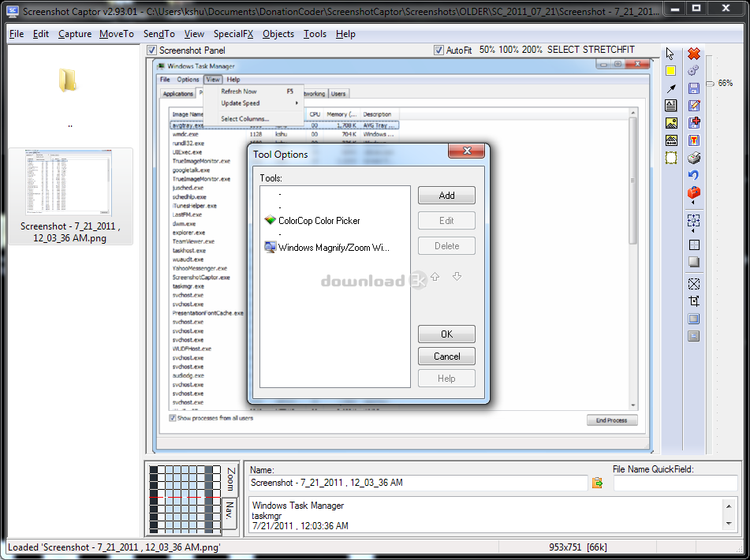Open the Capture menu
Screen dimensions: 750x560
click(75, 34)
